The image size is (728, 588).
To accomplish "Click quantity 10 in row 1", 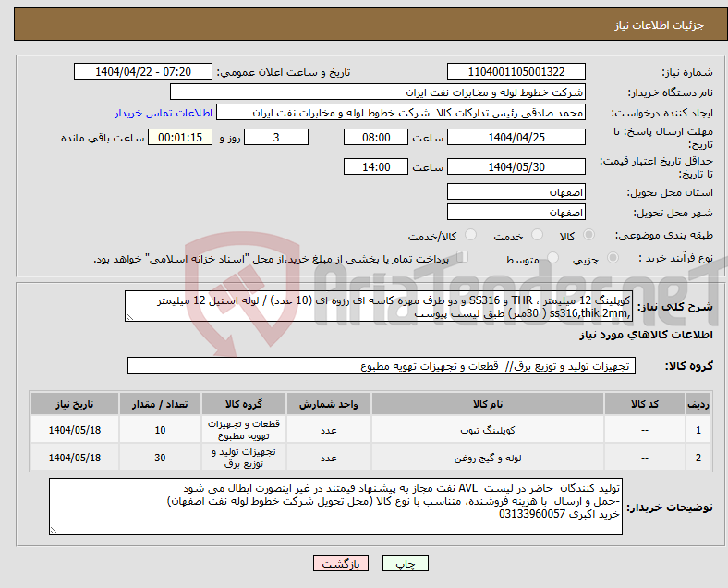I will pyautogui.click(x=160, y=430).
